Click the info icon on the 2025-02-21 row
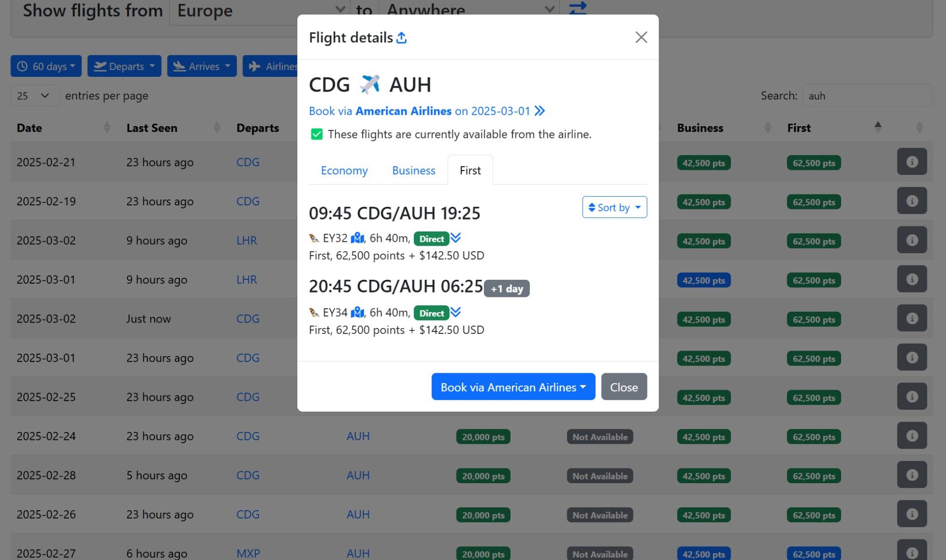Screen dimensions: 946x560 pyautogui.click(x=912, y=161)
